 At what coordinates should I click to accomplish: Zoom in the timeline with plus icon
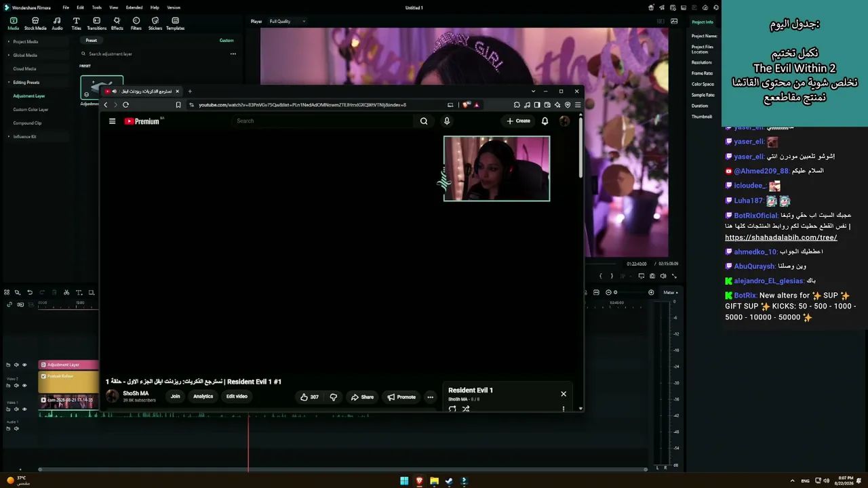(x=651, y=293)
